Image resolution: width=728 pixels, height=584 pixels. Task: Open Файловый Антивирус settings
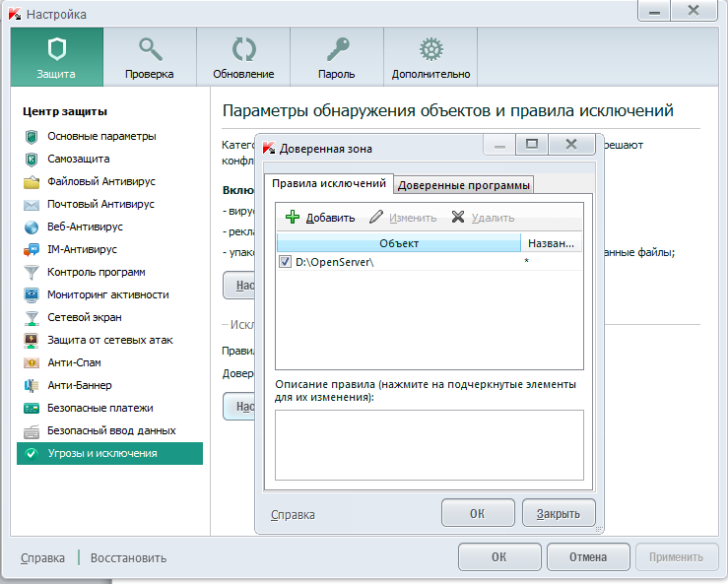101,181
